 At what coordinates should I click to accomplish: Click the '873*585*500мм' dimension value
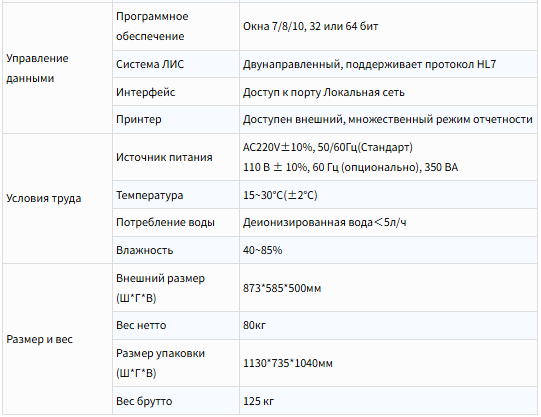point(282,288)
